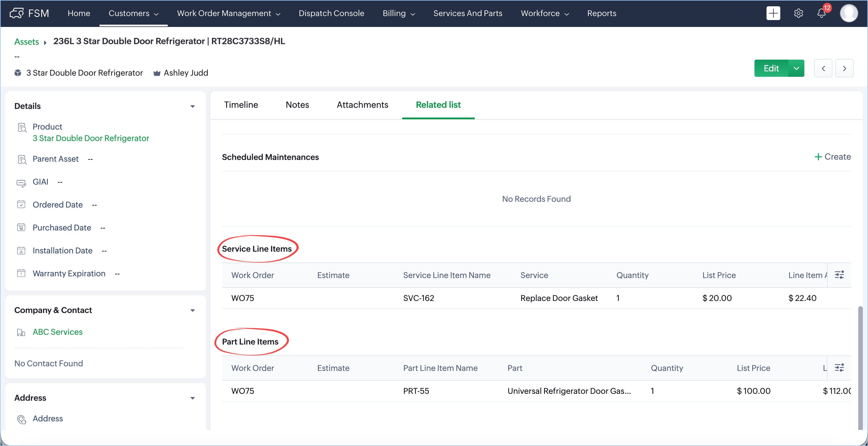Switch to the Timeline tab

[x=241, y=105]
